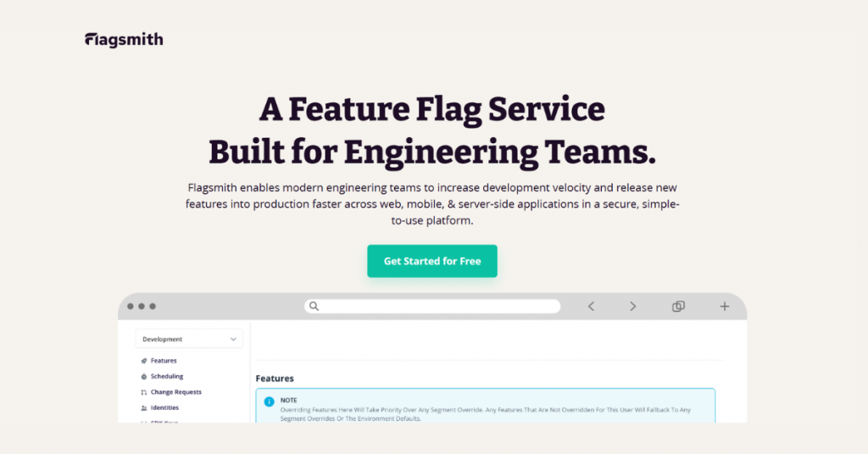Select Scheduling in the sidebar
The height and width of the screenshot is (454, 868).
(x=167, y=376)
